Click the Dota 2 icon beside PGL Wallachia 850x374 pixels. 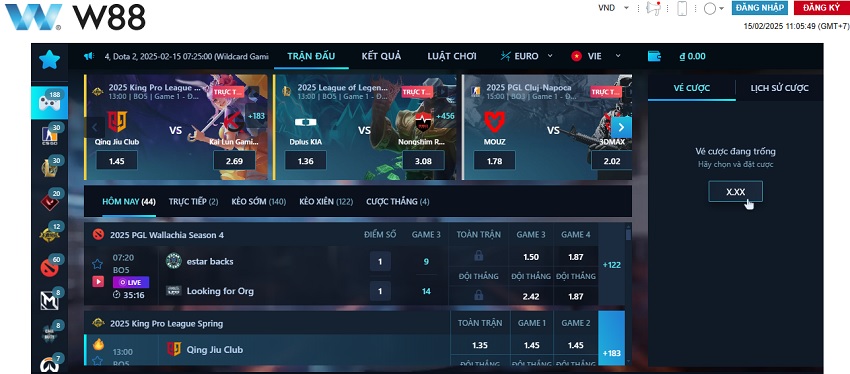(98, 235)
